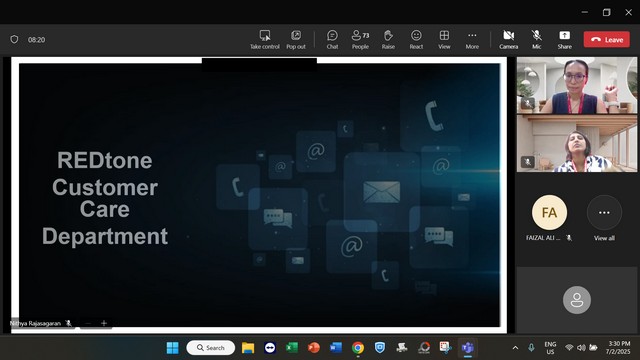
Task: Expand the More actions menu
Action: tap(472, 40)
